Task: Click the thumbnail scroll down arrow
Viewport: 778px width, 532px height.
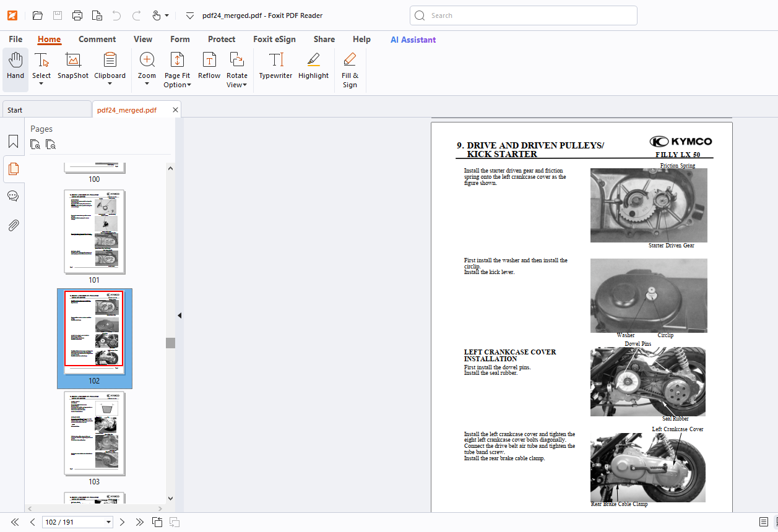Action: tap(170, 499)
